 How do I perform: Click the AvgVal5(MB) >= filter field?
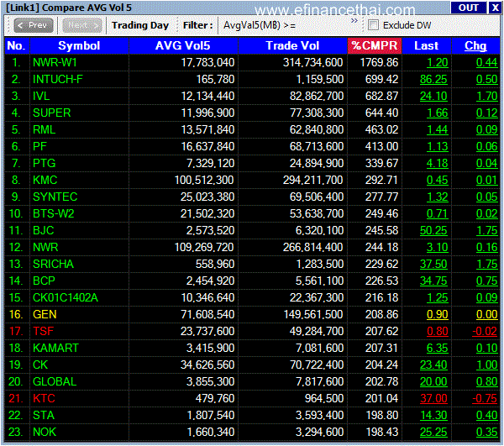(260, 25)
